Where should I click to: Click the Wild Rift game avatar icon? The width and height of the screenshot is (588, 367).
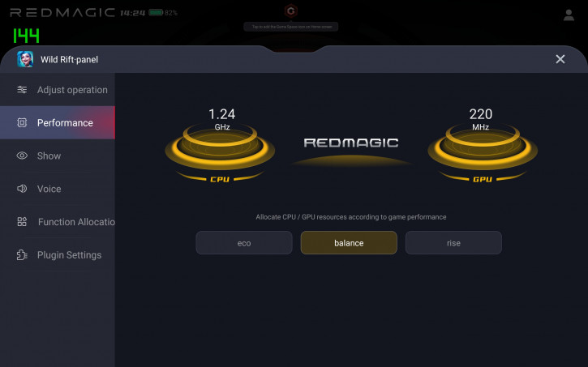click(25, 59)
